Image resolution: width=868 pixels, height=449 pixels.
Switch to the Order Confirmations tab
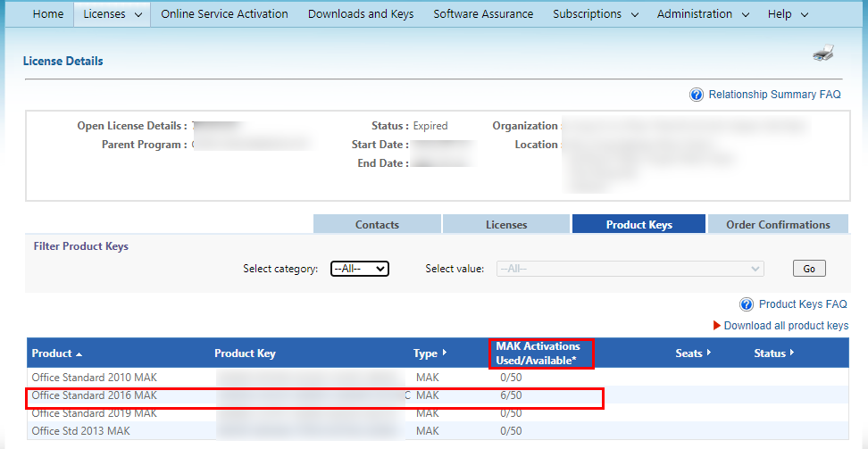point(778,224)
